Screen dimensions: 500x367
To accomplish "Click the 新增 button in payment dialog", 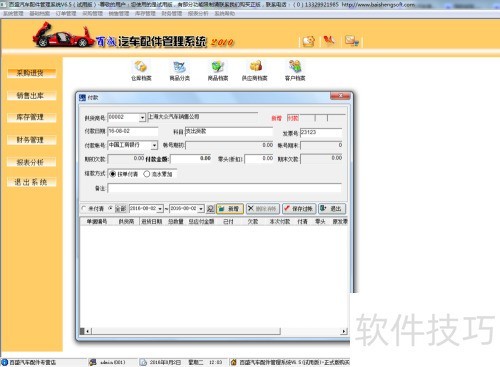I will click(x=230, y=209).
